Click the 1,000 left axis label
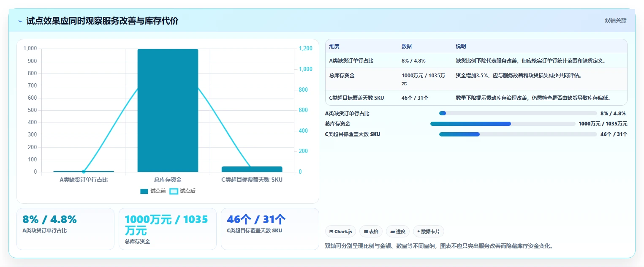This screenshot has height=267, width=644. (30, 49)
